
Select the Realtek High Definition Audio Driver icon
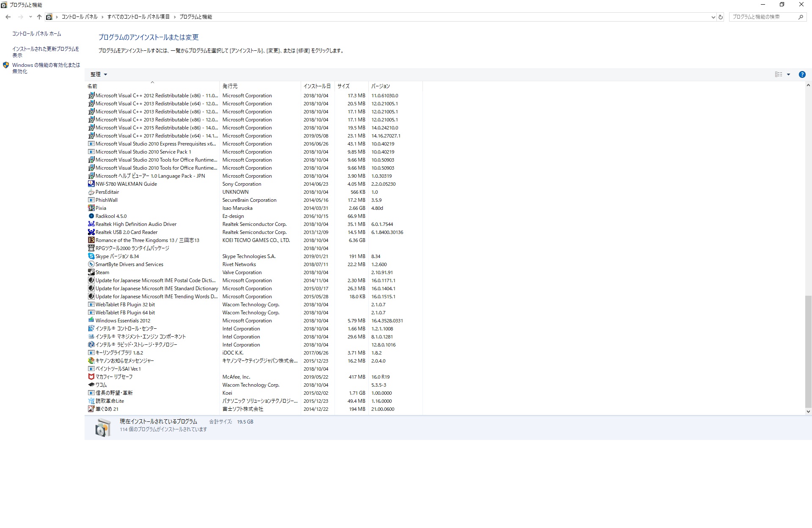click(x=91, y=224)
